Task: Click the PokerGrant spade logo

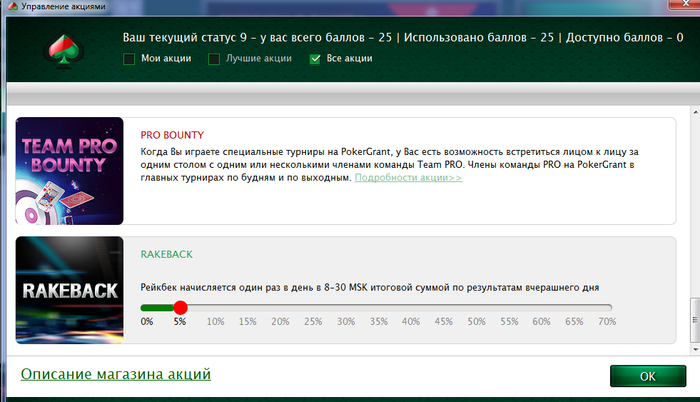Action: click(64, 50)
